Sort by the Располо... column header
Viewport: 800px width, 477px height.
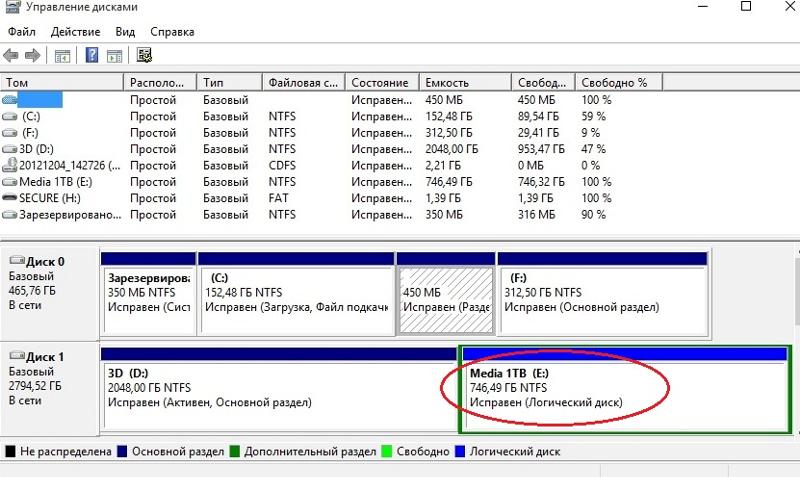pyautogui.click(x=160, y=82)
